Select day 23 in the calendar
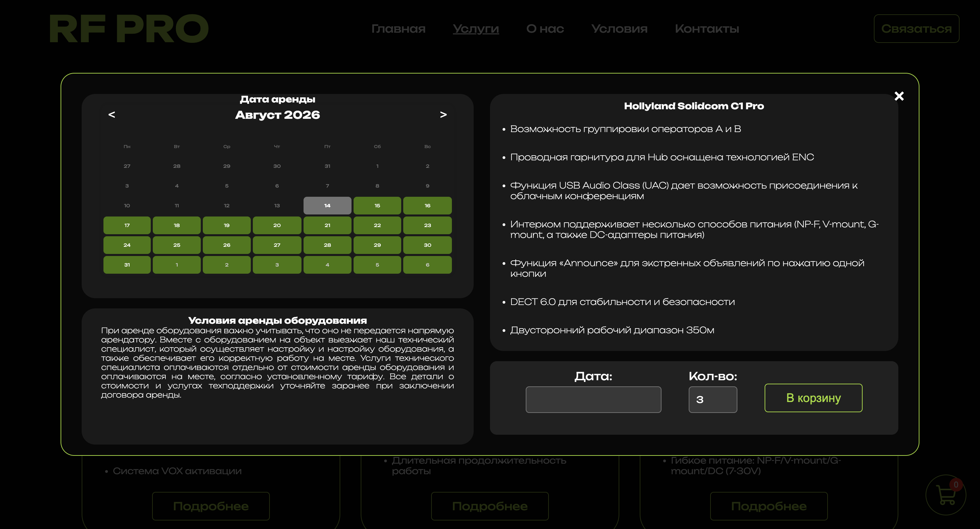 tap(427, 225)
